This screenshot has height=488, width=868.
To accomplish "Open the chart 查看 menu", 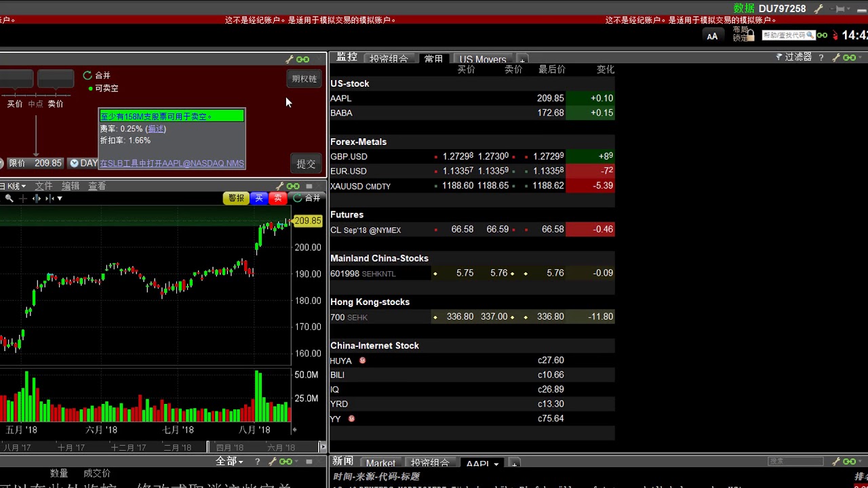I will tap(97, 186).
